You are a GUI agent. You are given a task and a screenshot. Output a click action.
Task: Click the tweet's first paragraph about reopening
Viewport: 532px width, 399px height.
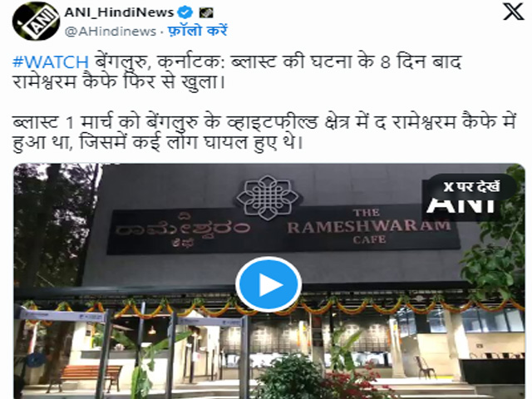[x=237, y=72]
